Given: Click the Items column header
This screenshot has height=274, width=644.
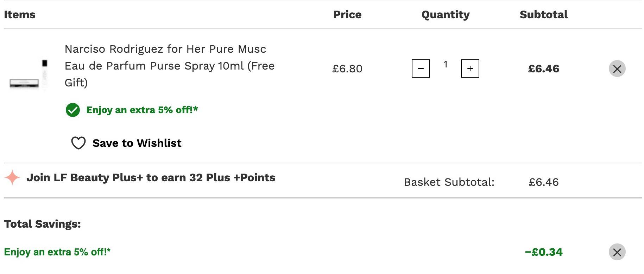Looking at the screenshot, I should (20, 14).
